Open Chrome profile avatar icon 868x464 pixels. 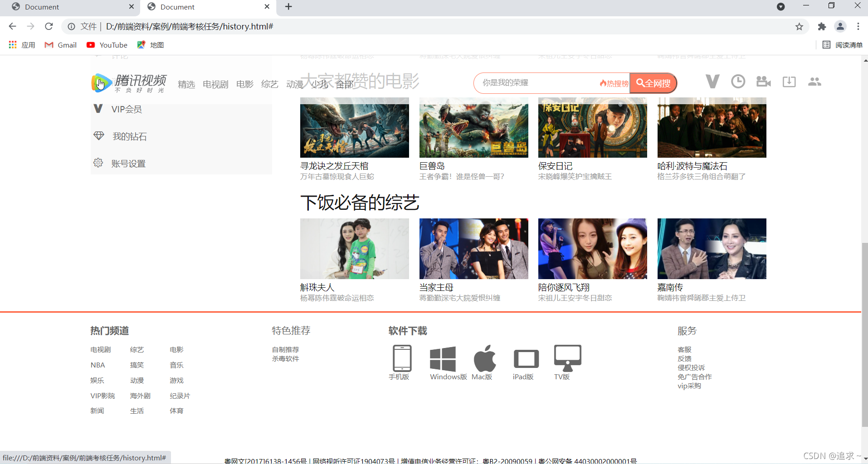840,26
